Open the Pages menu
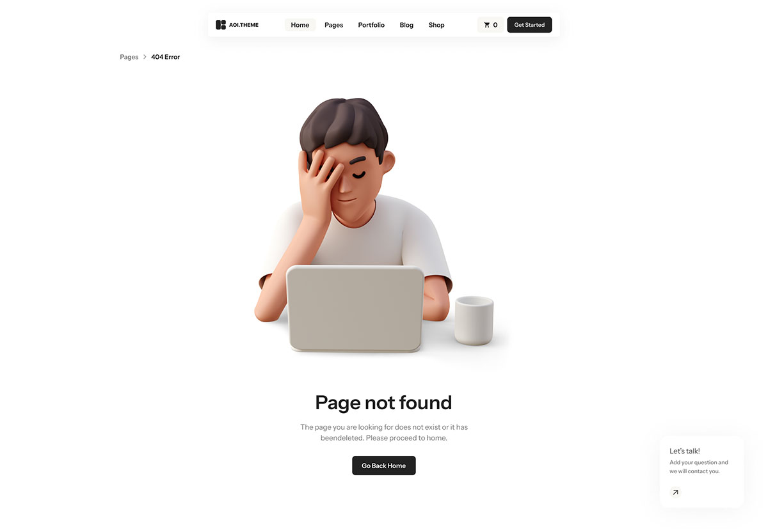The height and width of the screenshot is (532, 768). 334,25
